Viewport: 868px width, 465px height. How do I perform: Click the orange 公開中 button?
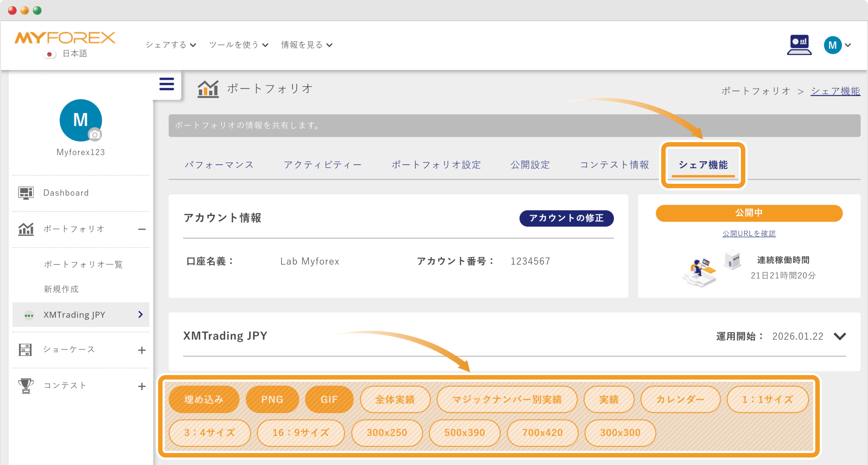pyautogui.click(x=749, y=213)
